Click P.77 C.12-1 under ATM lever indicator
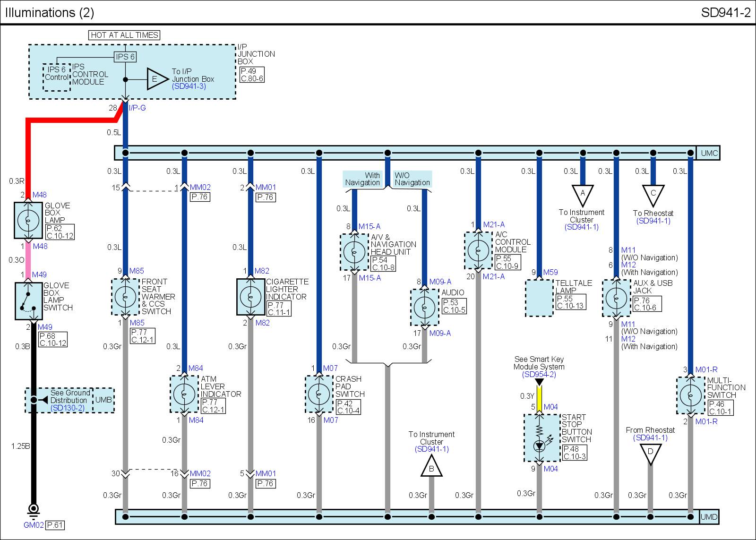The width and height of the screenshot is (756, 540). coord(214,406)
